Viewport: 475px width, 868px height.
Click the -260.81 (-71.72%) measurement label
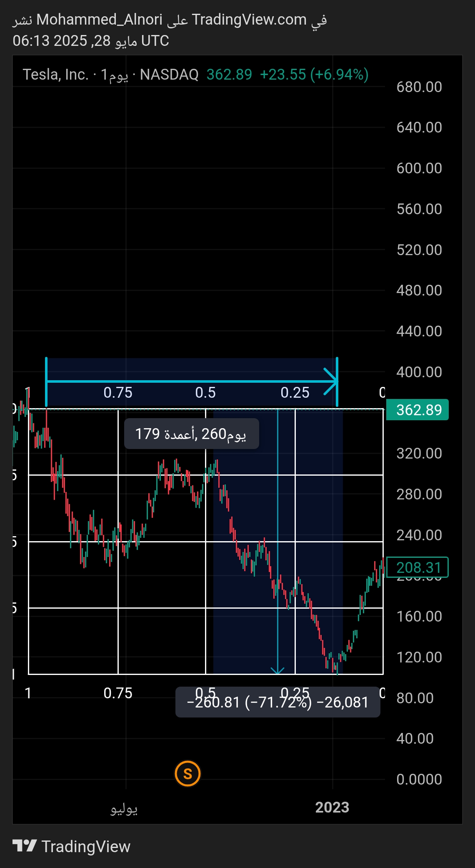click(277, 702)
